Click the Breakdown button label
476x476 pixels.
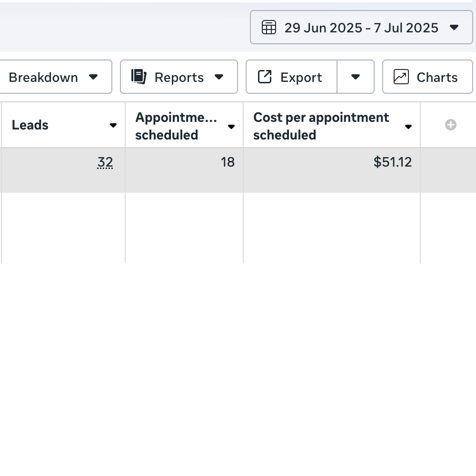coord(43,77)
